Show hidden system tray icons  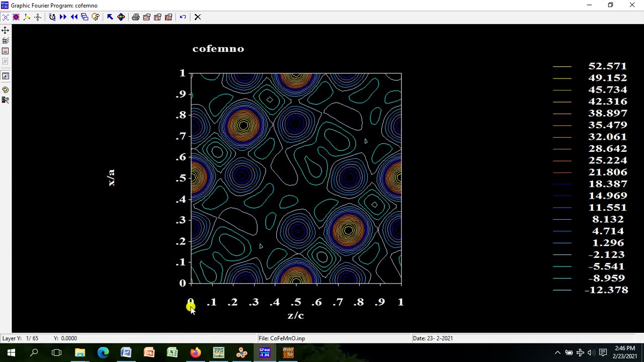557,353
